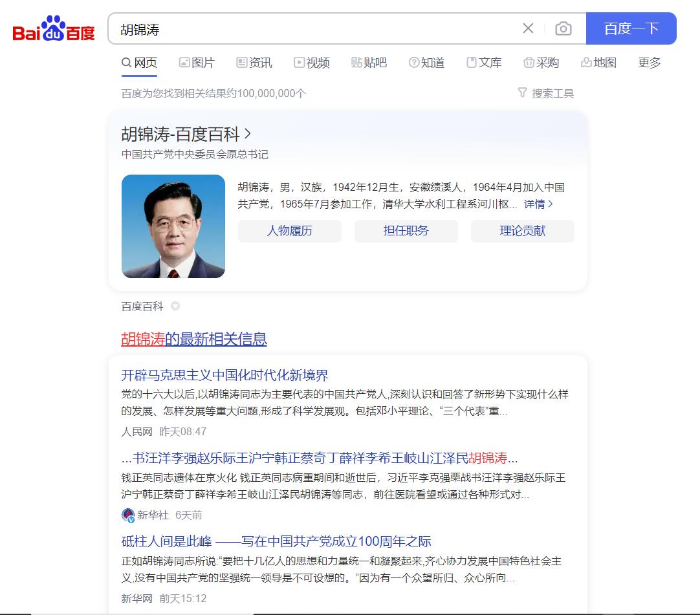Image resolution: width=700 pixels, height=615 pixels.
Task: Open the 地图 tab
Action: click(x=598, y=63)
